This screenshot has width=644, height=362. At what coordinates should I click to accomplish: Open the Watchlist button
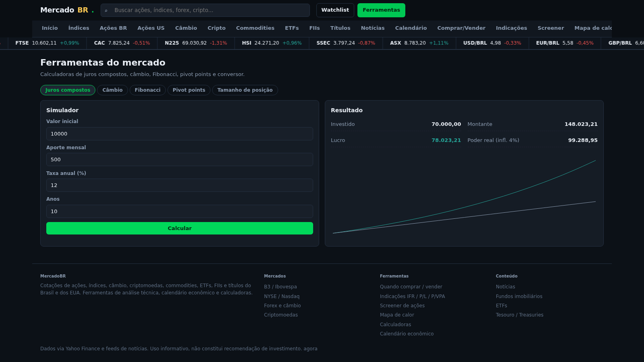[335, 10]
